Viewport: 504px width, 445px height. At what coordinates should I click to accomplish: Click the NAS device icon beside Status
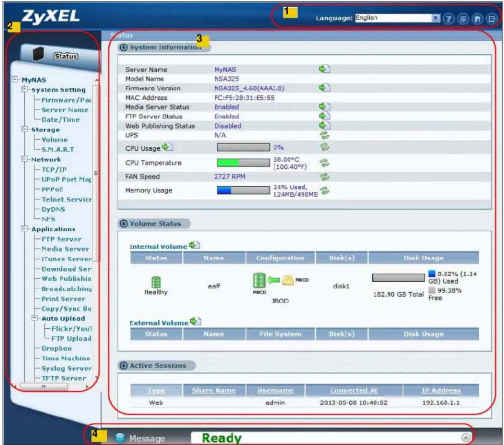tap(38, 54)
